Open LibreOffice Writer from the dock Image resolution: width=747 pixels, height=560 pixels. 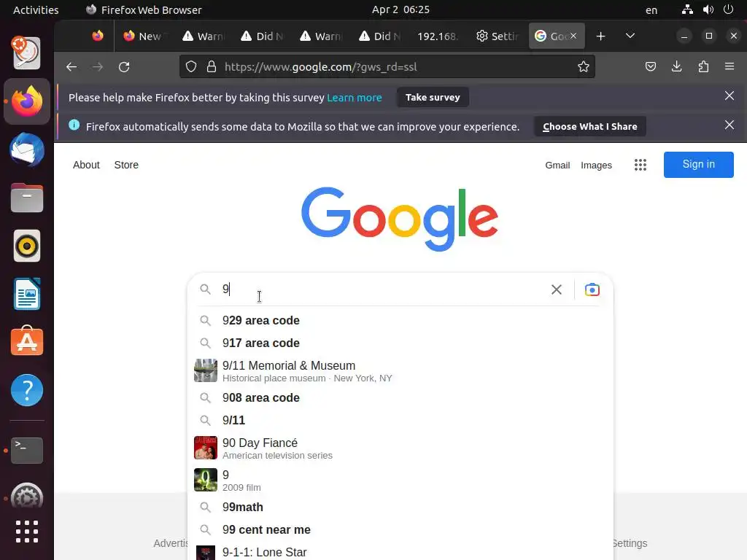(x=27, y=295)
